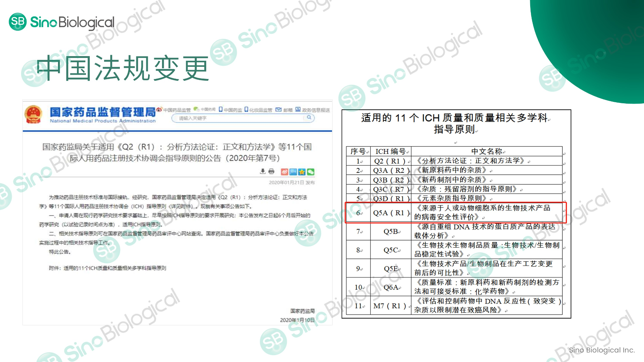Open the WeChat icon beside 中国药闻
Image resolution: width=644 pixels, height=362 pixels.
coord(196,109)
